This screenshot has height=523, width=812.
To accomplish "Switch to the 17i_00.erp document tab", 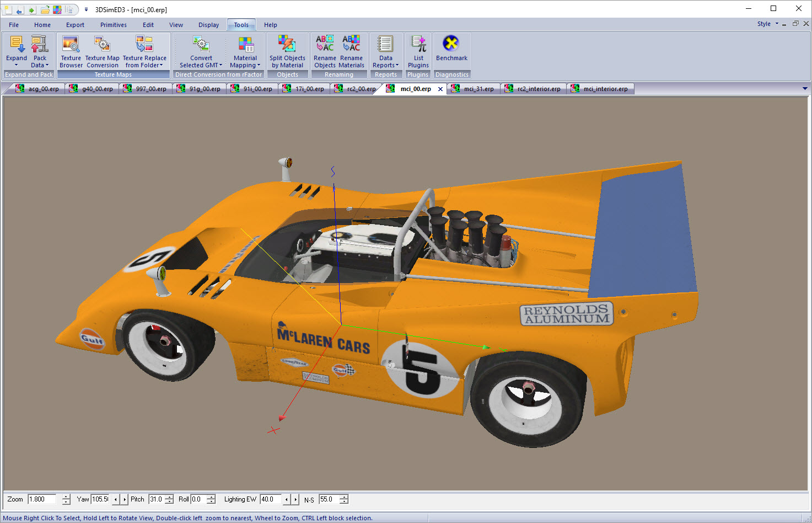I will (x=304, y=89).
